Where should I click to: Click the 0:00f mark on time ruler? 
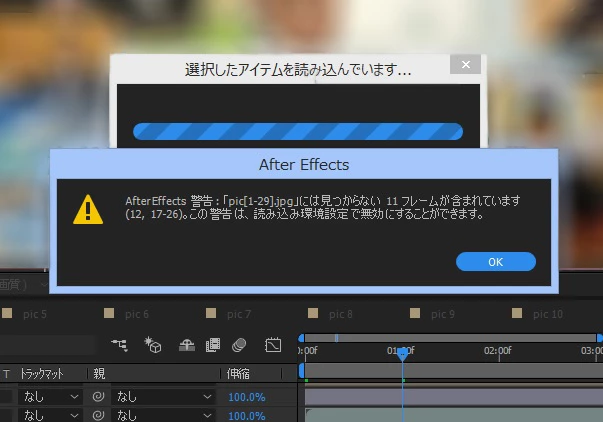pos(308,350)
